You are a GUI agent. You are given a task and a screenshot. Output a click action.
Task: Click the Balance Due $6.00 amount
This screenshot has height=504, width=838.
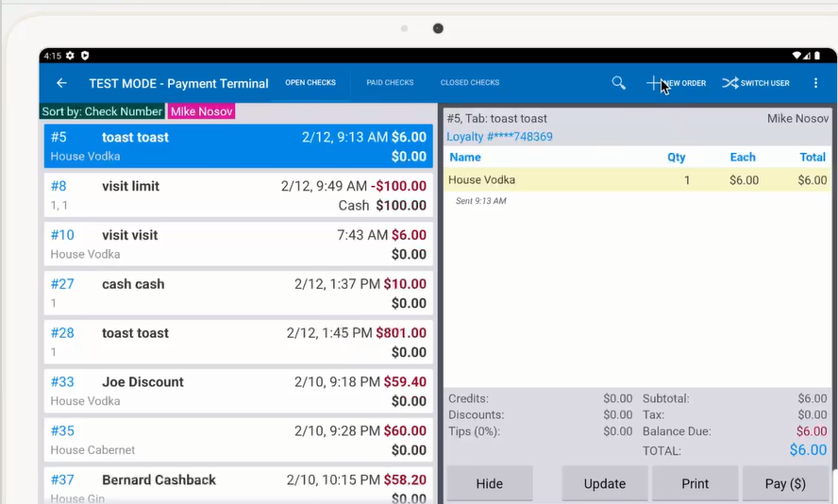pyautogui.click(x=812, y=431)
